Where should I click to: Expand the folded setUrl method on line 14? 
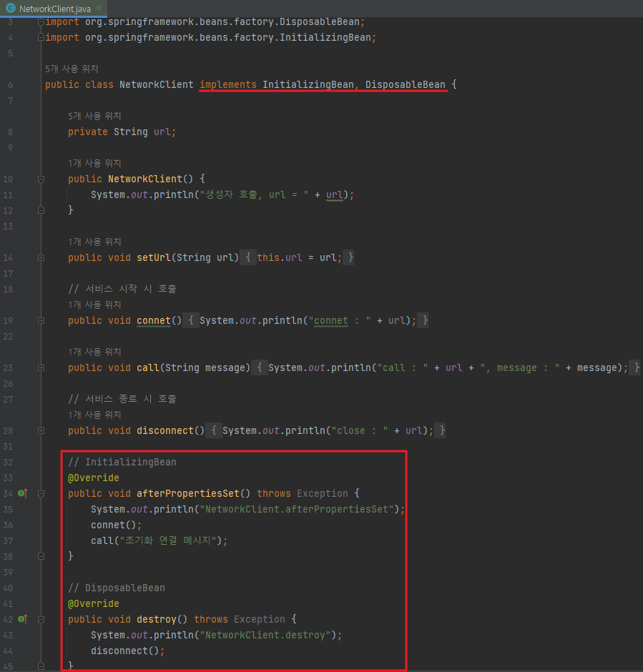pyautogui.click(x=41, y=257)
